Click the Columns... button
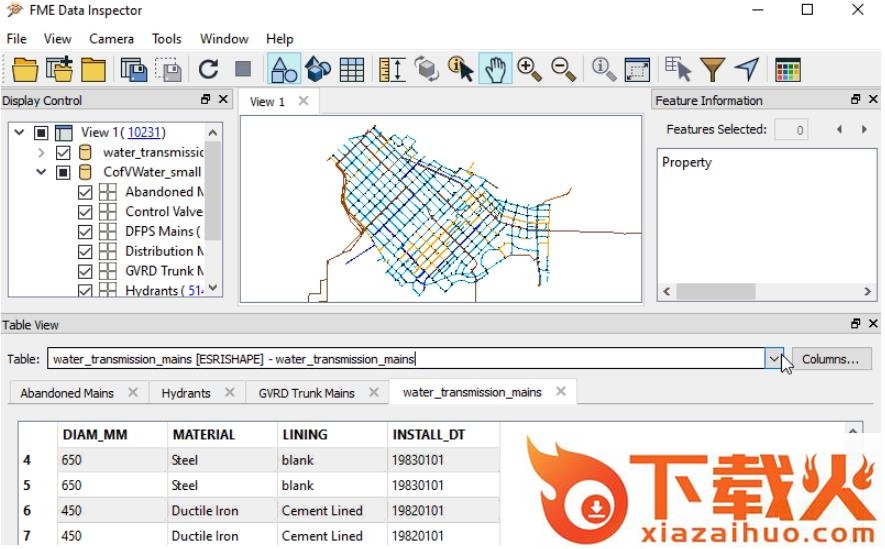 830,359
